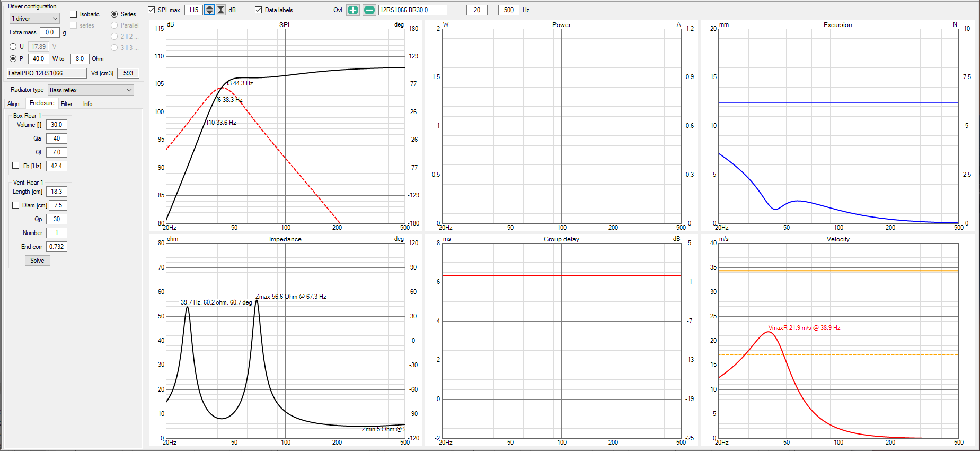This screenshot has height=451, width=980.
Task: Click the Fb 42.4 field
Action: coord(57,166)
